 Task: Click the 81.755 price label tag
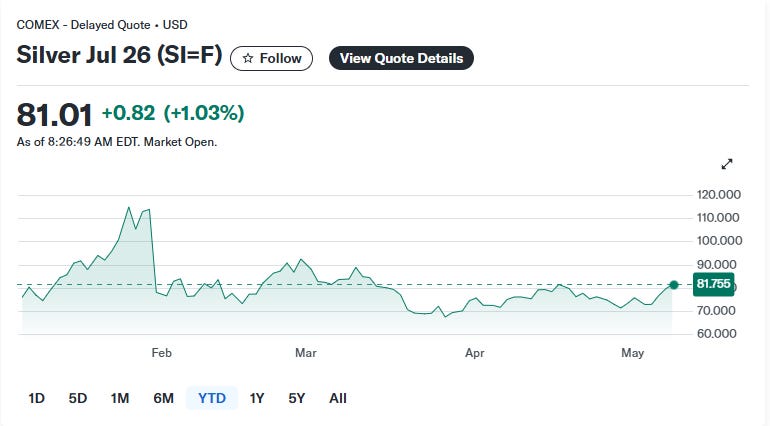click(714, 284)
